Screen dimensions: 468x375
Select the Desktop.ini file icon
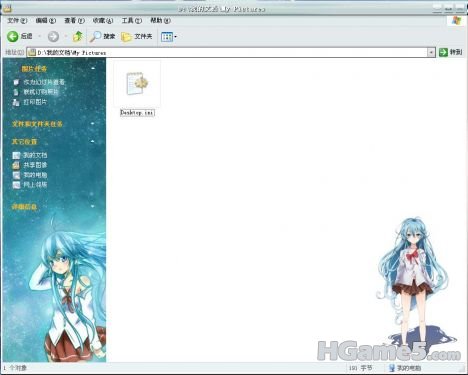(137, 83)
